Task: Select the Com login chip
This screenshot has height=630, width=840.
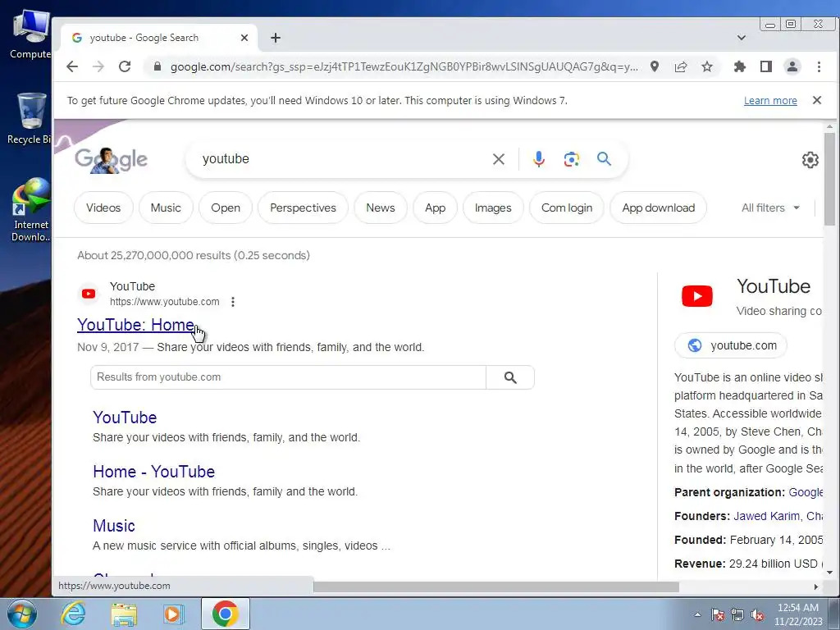Action: pos(567,208)
